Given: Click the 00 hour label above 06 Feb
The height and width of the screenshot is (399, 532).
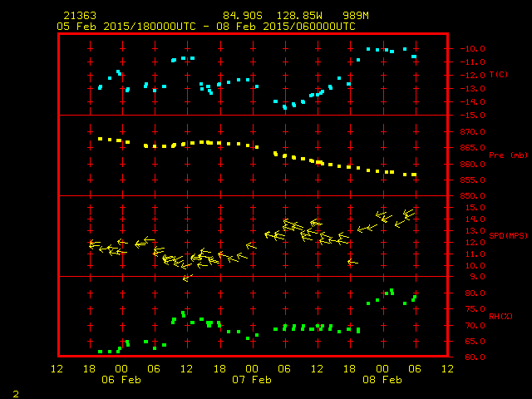Looking at the screenshot, I should coord(121,369).
